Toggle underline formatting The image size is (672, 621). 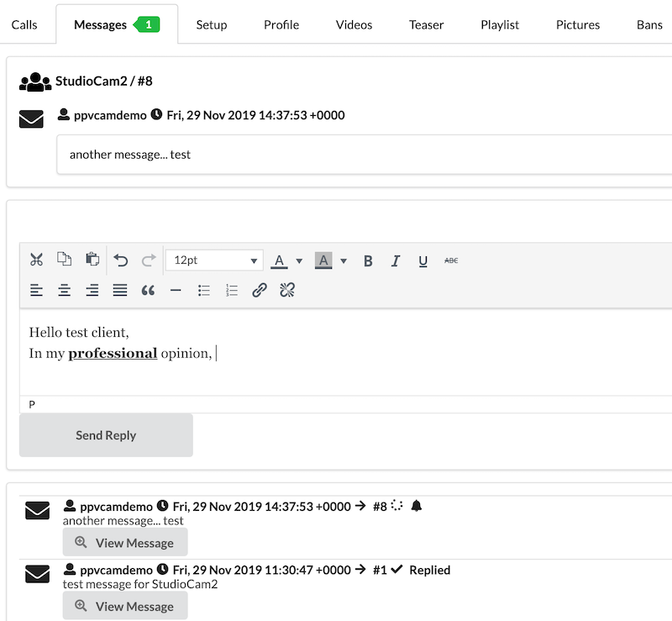423,261
